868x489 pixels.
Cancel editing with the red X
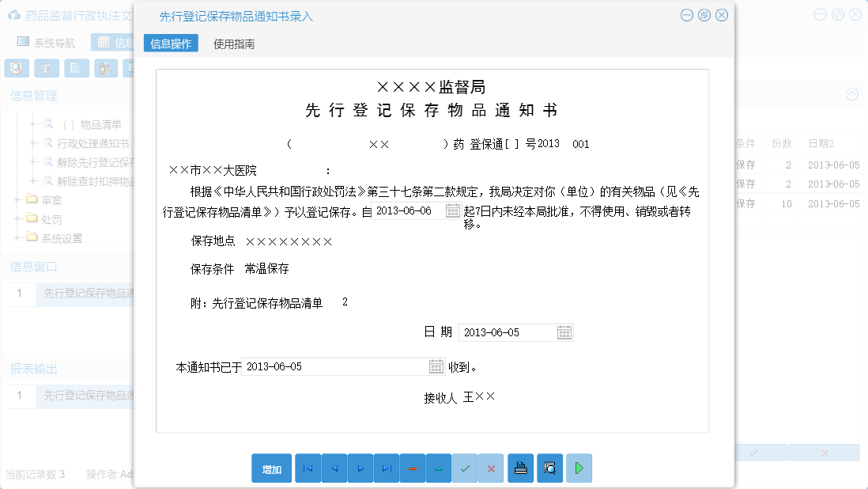pos(490,468)
